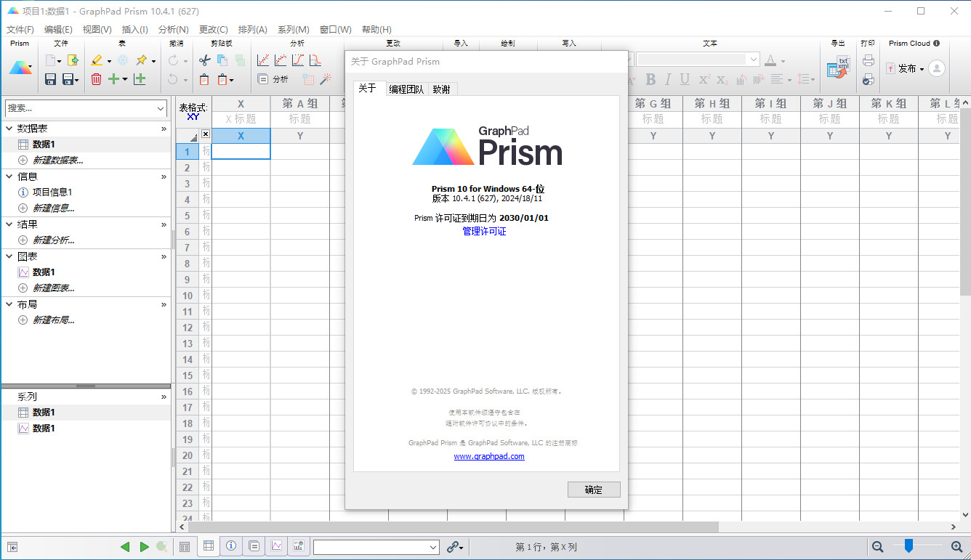The width and height of the screenshot is (971, 560).
Task: Click the zoom in magnifier icon
Action: 956,546
